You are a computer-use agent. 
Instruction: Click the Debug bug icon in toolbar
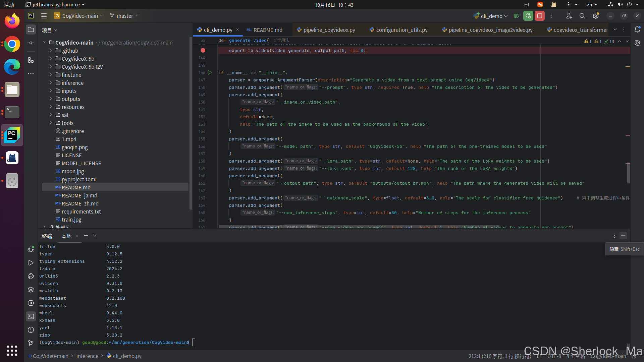coord(528,16)
